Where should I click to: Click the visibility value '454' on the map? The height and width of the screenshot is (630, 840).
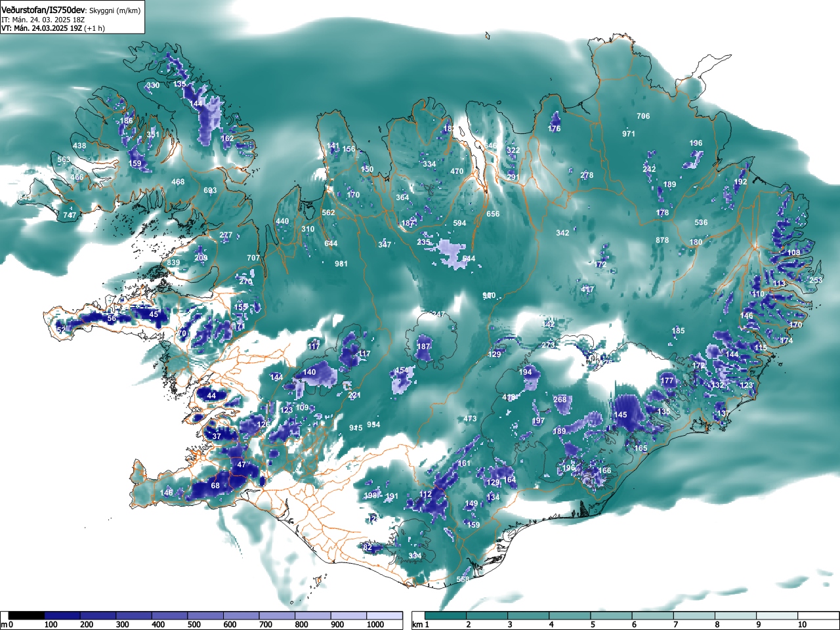[x=401, y=371]
